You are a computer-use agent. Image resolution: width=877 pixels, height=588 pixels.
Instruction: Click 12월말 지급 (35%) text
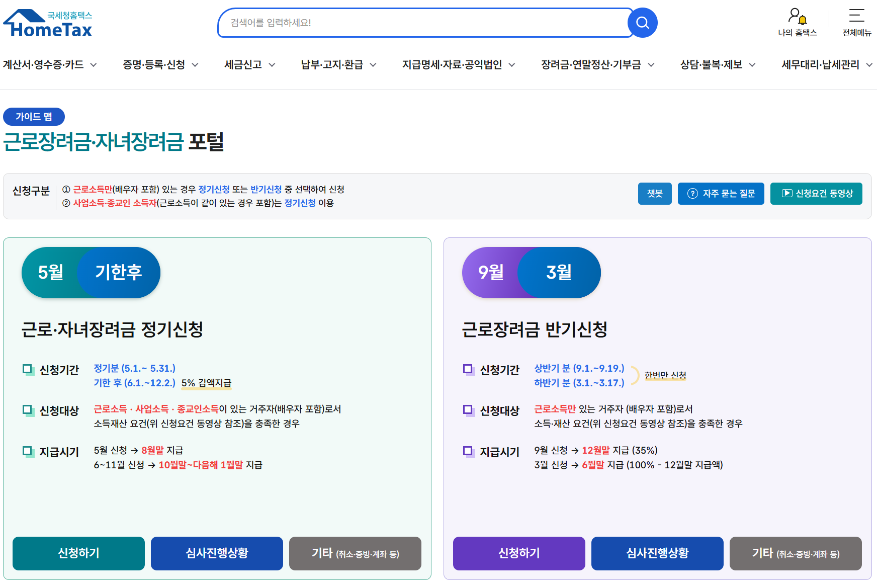pos(620,450)
